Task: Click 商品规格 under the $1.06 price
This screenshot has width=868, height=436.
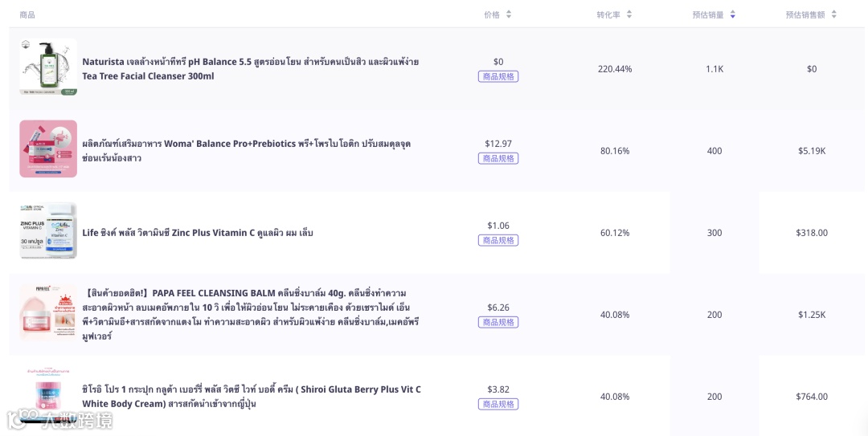Action: (x=498, y=241)
